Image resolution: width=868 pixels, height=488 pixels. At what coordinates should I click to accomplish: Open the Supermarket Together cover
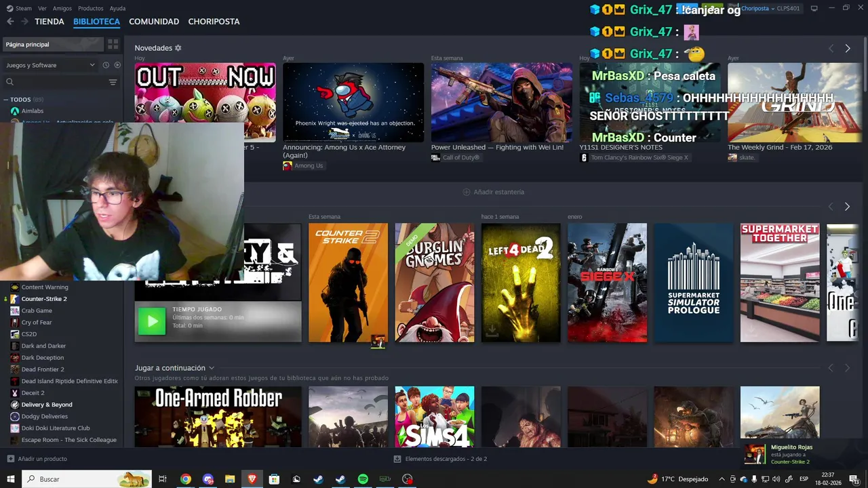tap(780, 283)
